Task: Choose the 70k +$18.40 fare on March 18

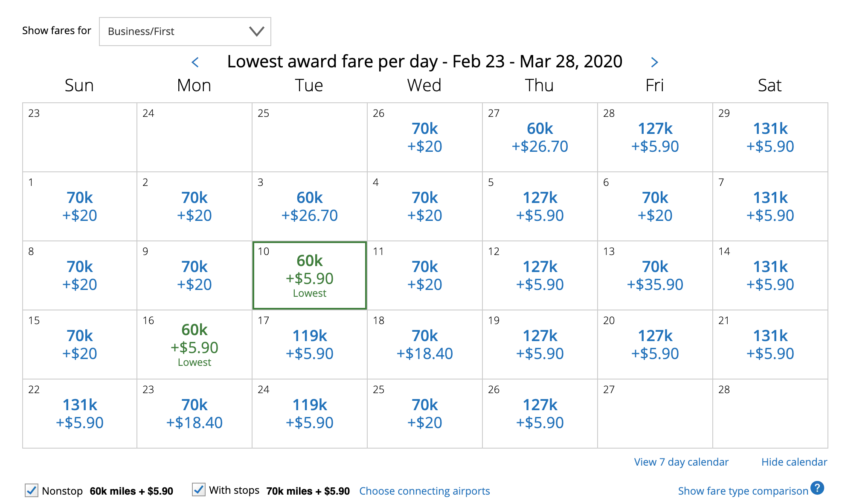Action: (425, 345)
